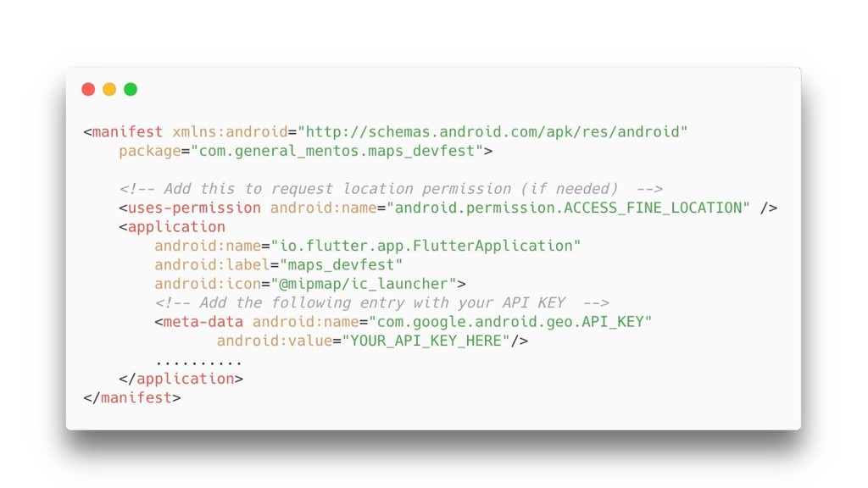Click the red close dot
The height and width of the screenshot is (488, 868).
pos(88,89)
